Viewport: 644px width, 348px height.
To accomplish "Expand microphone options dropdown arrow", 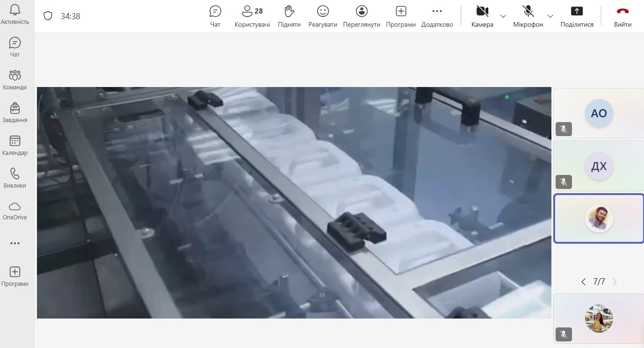I will [550, 16].
